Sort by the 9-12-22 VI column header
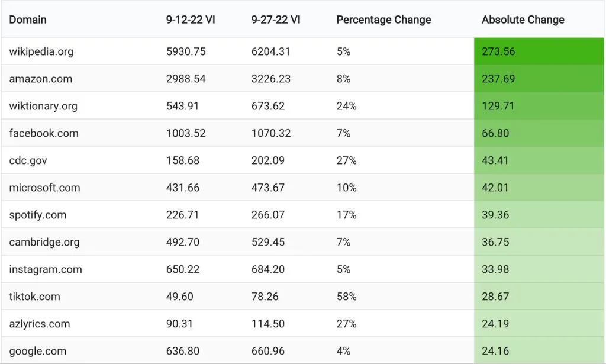Screen dimensions: 606x364 (x=191, y=20)
